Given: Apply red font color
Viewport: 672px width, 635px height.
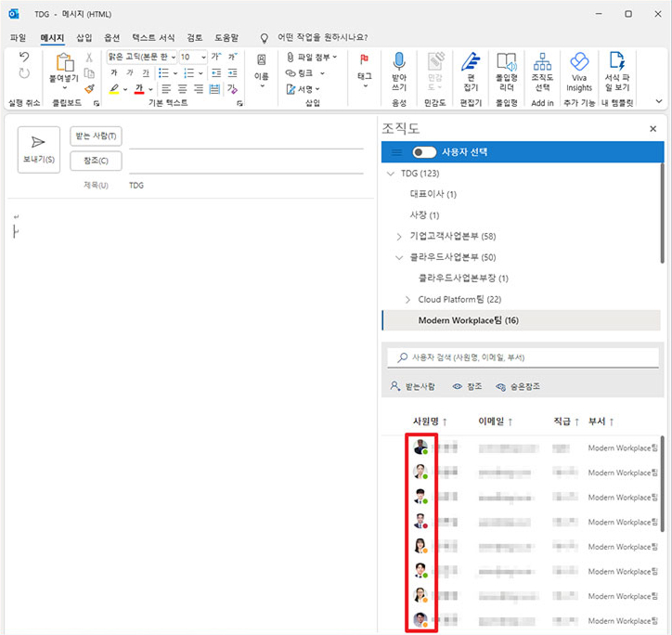Looking at the screenshot, I should (x=139, y=89).
